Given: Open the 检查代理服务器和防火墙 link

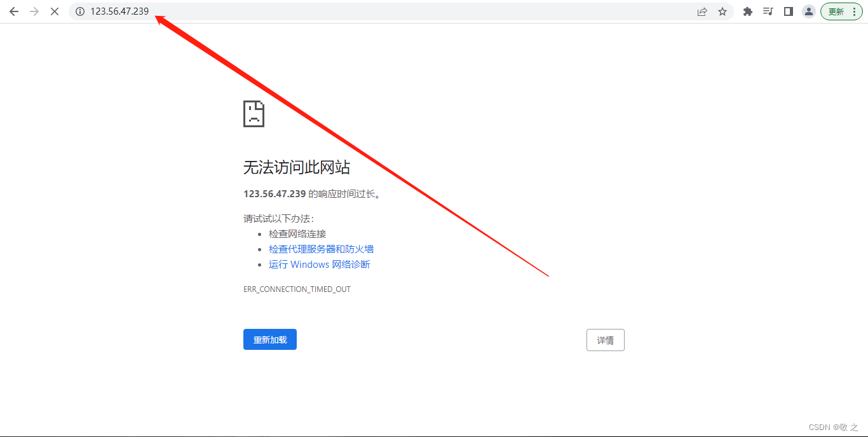Looking at the screenshot, I should click(x=322, y=249).
